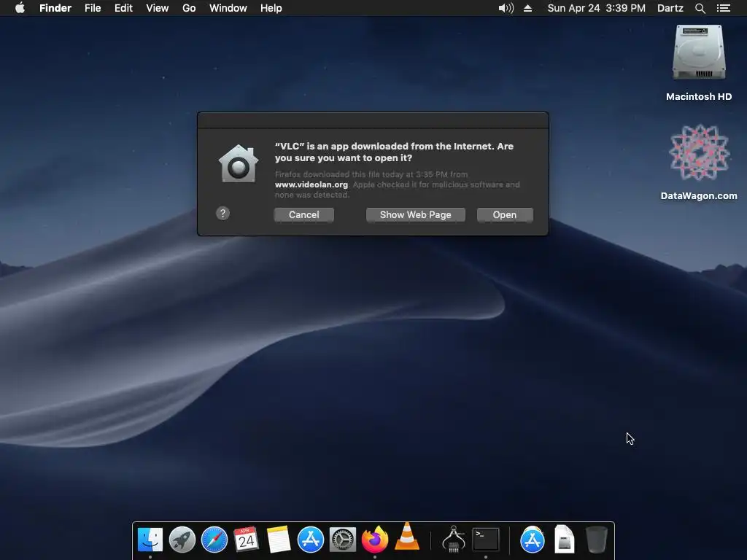The image size is (747, 560).
Task: Open System Preferences from the Dock
Action: pos(343,540)
